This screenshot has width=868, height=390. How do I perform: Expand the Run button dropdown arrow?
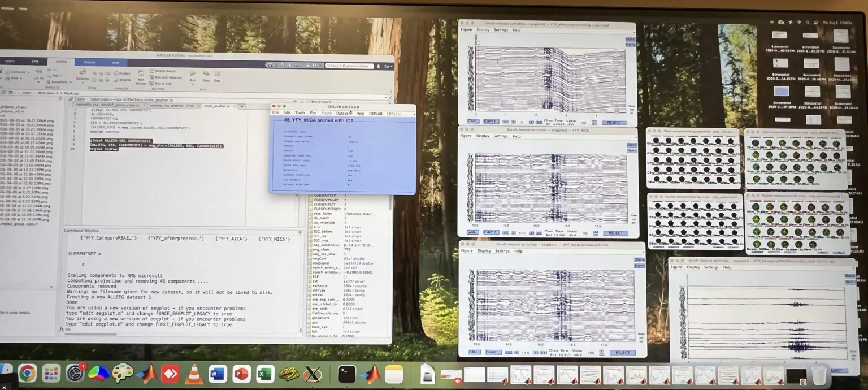click(x=193, y=84)
